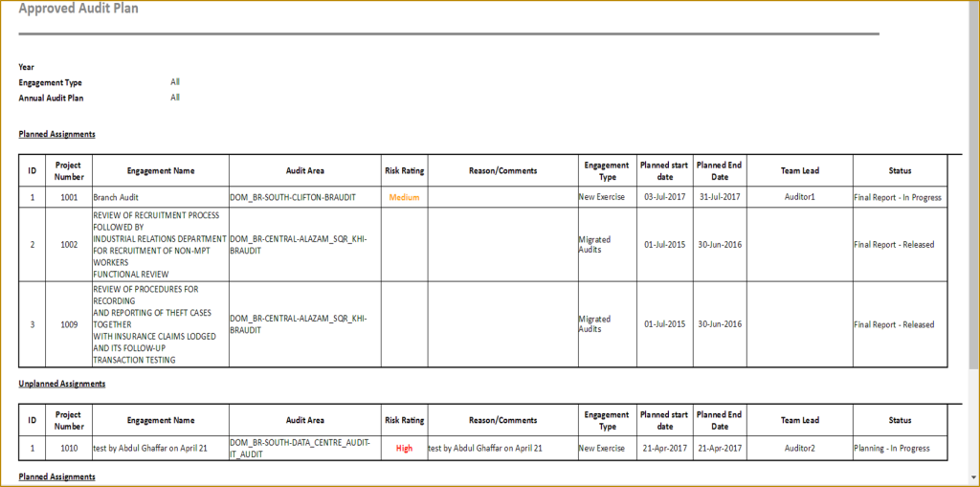Click the Final Report - In Progress status
Viewport: 980px width, 487px height.
pyautogui.click(x=898, y=197)
